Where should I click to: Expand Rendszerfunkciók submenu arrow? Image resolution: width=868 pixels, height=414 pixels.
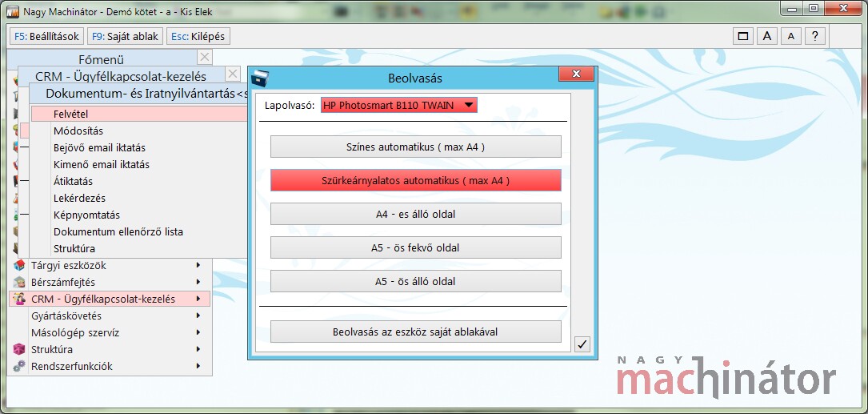pos(198,366)
